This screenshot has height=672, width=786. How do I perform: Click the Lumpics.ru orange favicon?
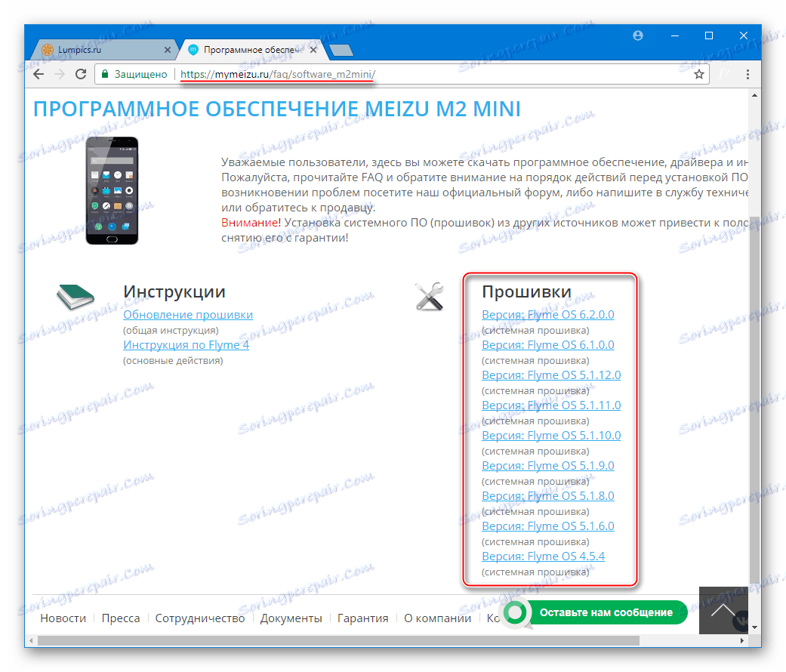48,50
